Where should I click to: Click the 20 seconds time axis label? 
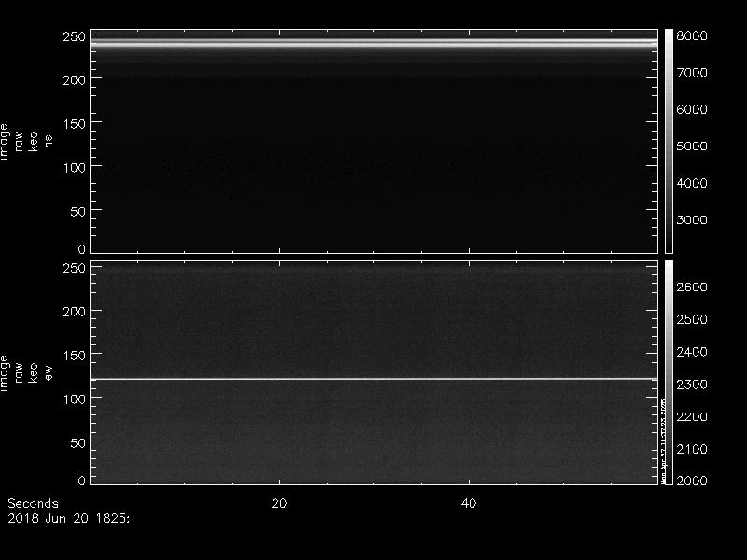click(279, 504)
